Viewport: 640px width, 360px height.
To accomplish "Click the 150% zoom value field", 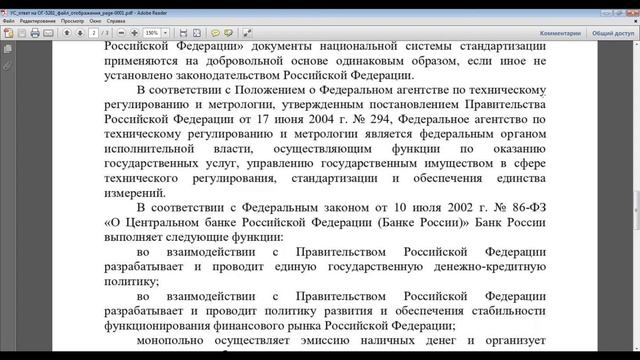I will pos(152,33).
